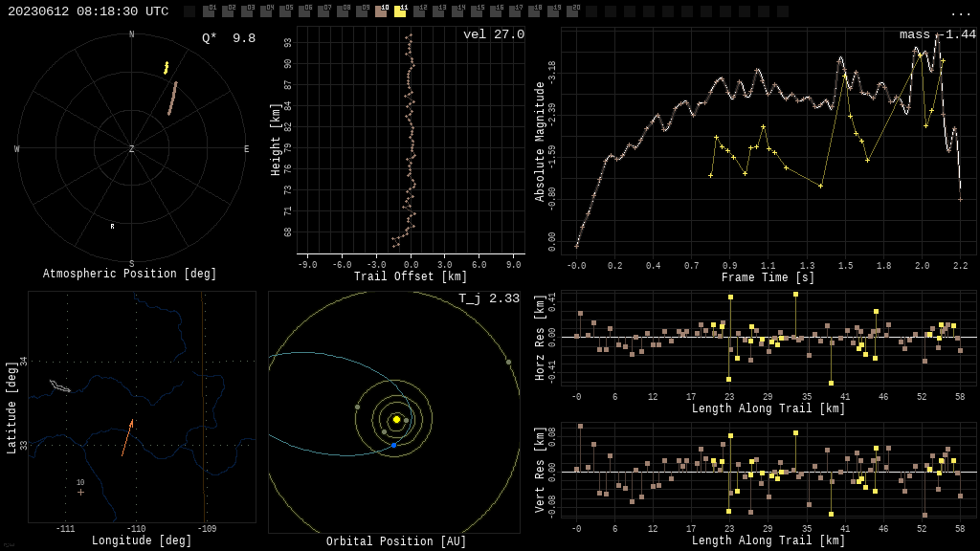Click the mass -1.44 readout

[938, 34]
